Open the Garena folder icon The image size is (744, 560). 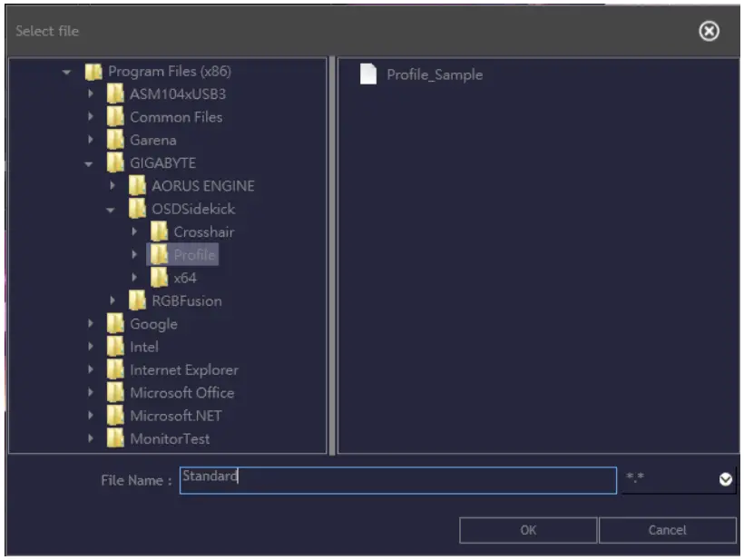pyautogui.click(x=116, y=139)
